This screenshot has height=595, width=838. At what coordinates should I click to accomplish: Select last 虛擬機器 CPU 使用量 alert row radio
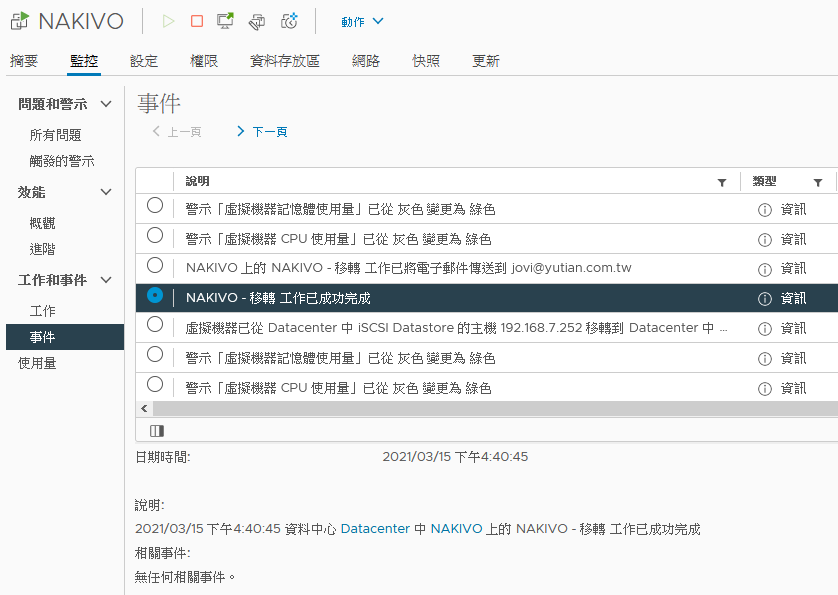155,384
